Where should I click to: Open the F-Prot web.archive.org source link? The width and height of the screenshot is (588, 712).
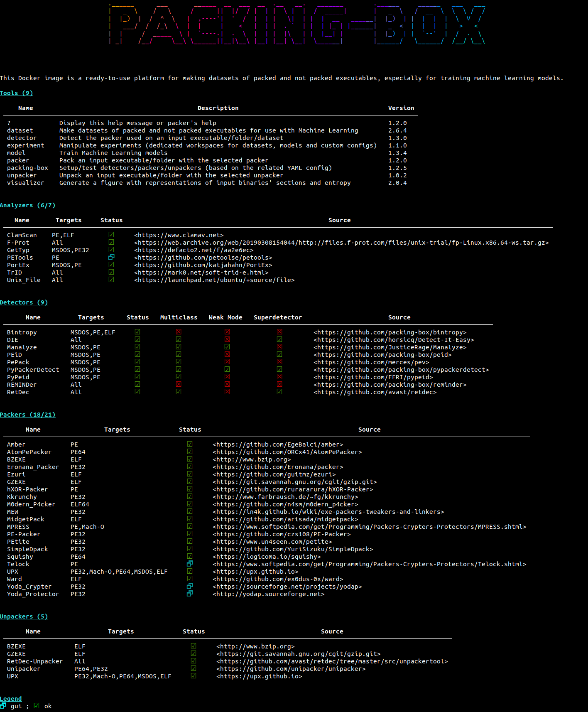pos(341,243)
